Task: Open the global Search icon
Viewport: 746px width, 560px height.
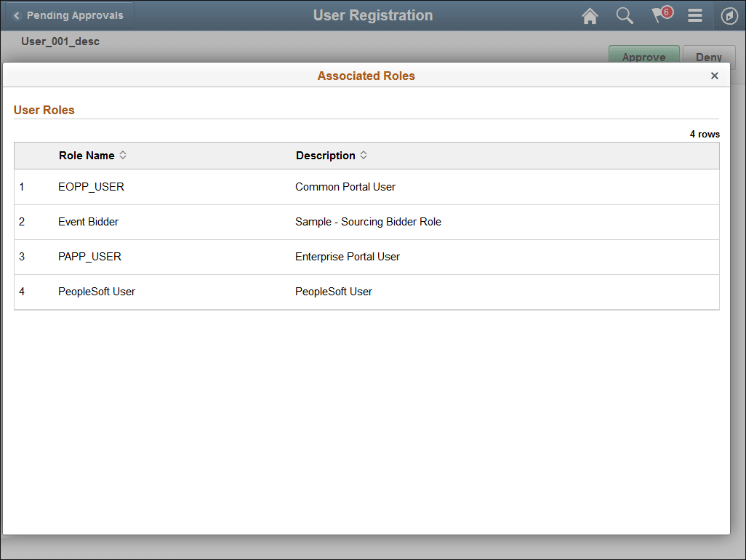Action: point(625,15)
